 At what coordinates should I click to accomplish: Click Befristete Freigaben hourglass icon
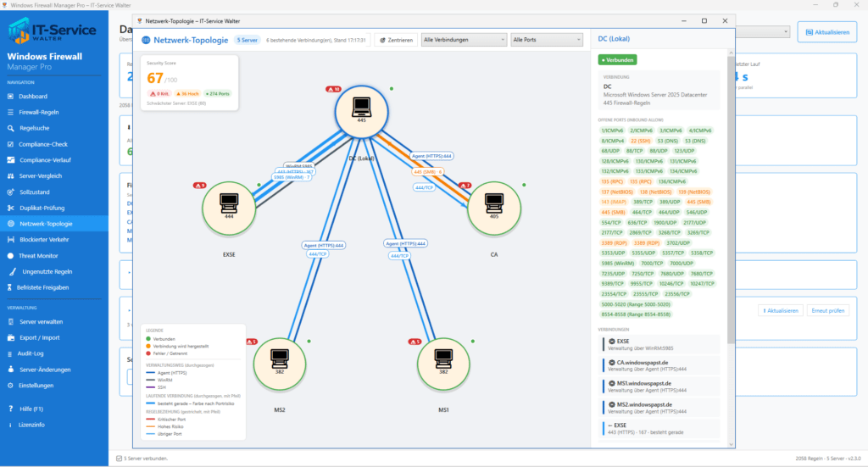coord(9,287)
